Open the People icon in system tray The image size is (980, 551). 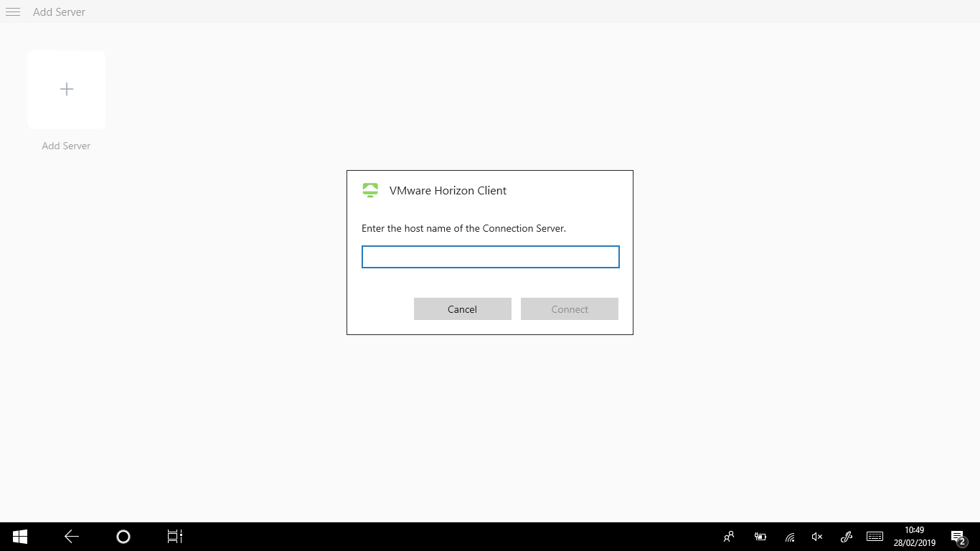pos(728,536)
